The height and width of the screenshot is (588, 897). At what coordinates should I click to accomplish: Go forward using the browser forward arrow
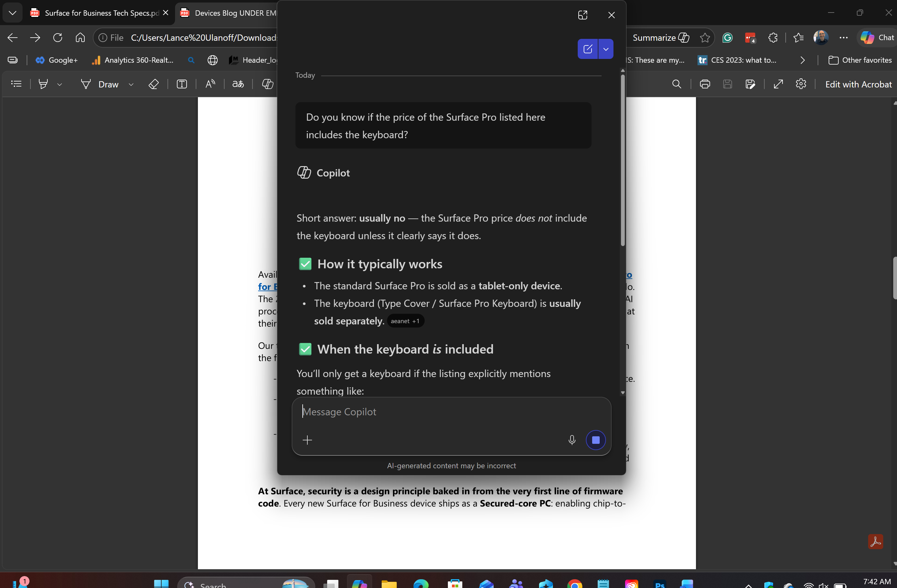35,38
